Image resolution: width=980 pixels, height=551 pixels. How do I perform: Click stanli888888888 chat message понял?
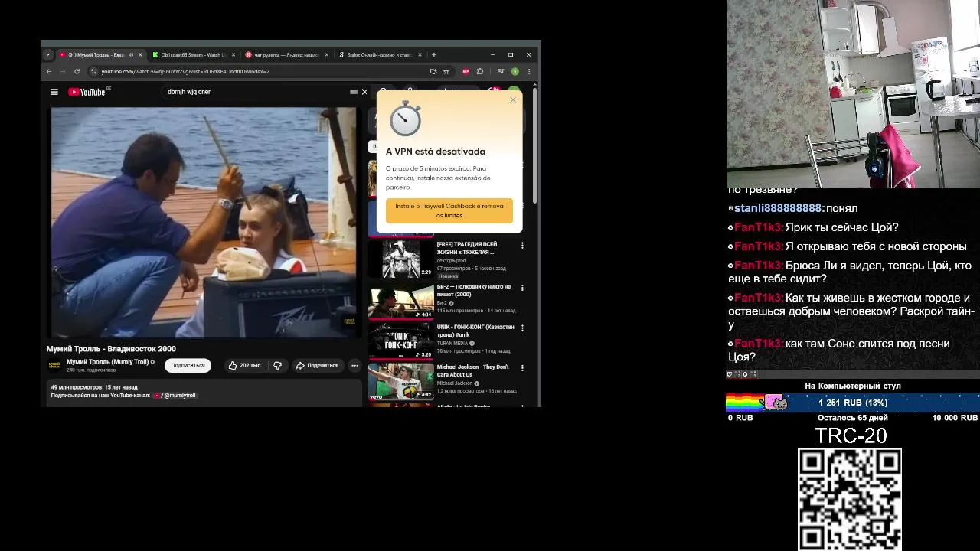(x=792, y=208)
